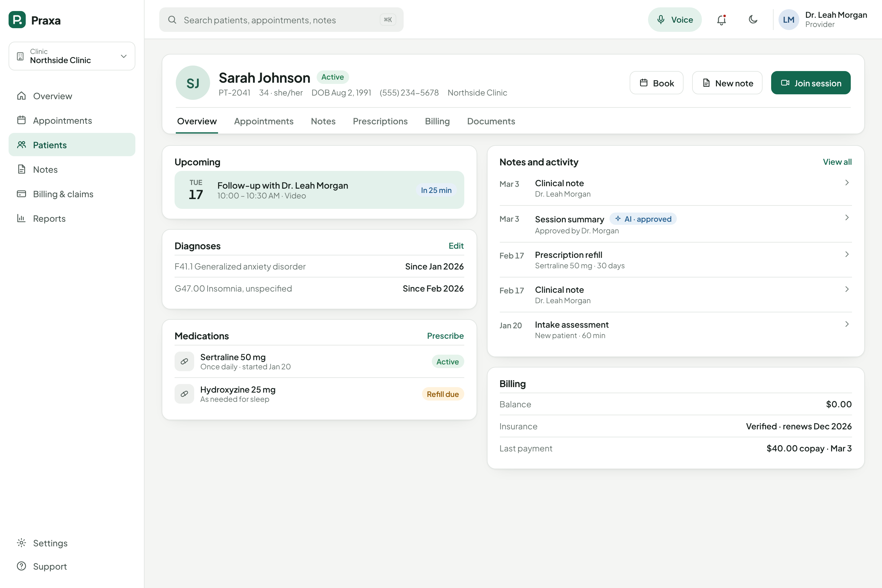The width and height of the screenshot is (882, 588).
Task: Open Settings in the sidebar
Action: click(x=72, y=543)
